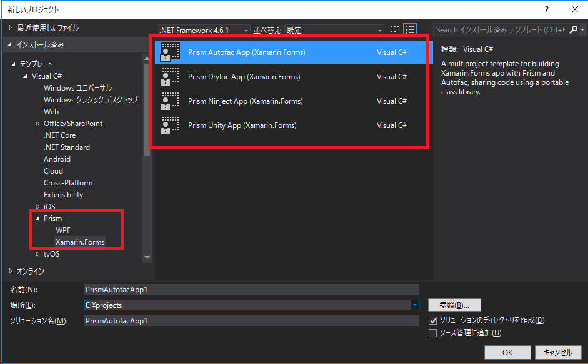
Task: Click the ソリューション名 input field
Action: 251,321
